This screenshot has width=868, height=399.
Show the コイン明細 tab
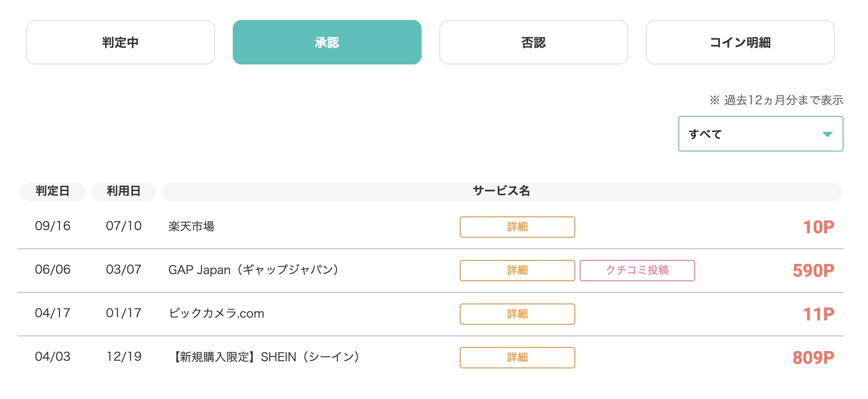(740, 42)
